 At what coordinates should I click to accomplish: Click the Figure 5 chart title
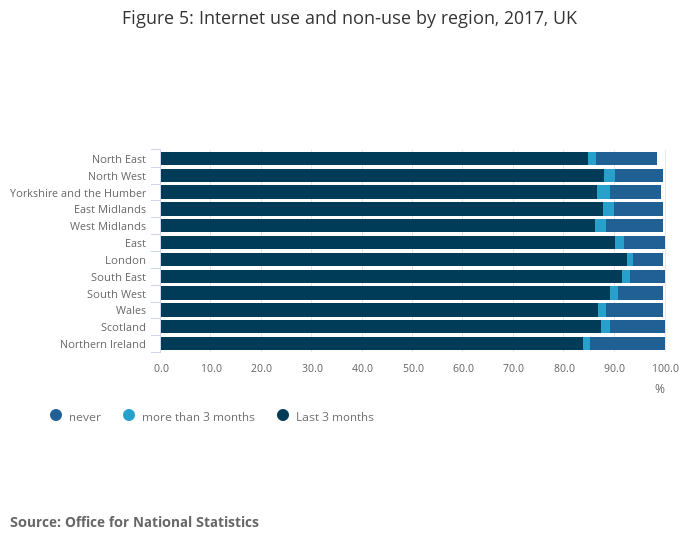coord(349,18)
